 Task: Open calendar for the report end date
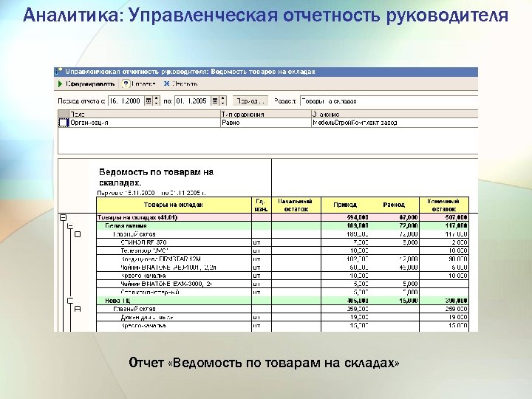click(x=215, y=100)
